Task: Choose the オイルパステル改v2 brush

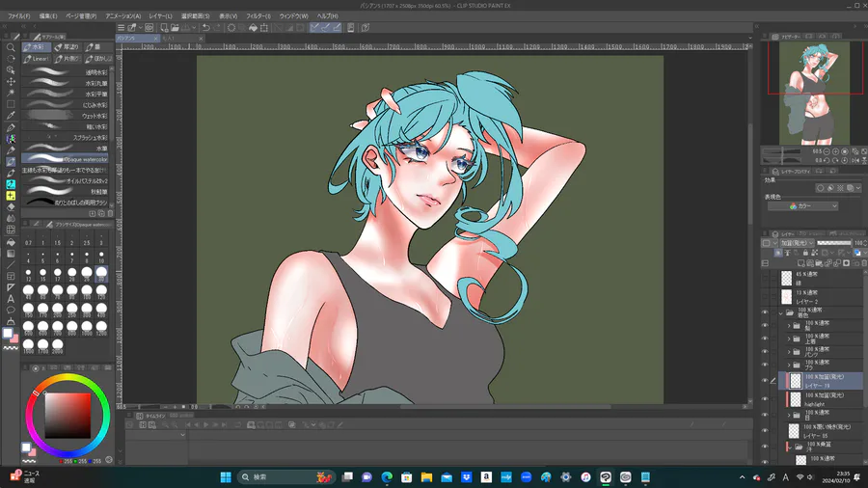Action: point(65,181)
